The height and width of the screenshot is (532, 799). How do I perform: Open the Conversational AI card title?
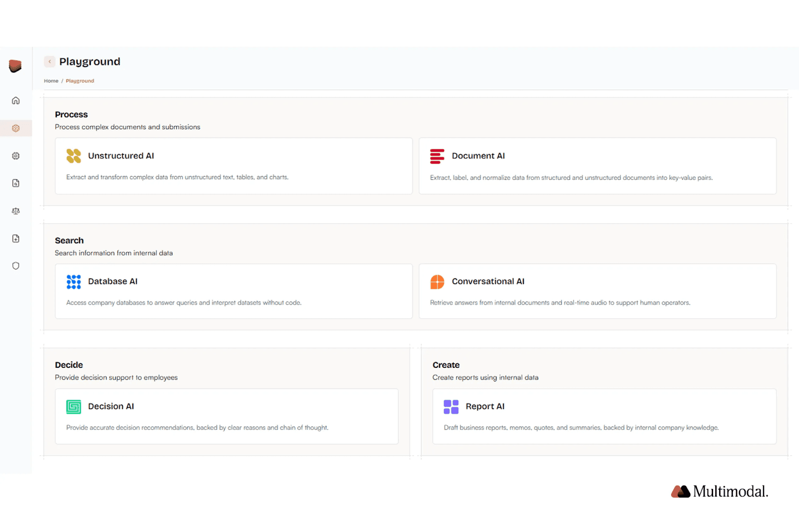(488, 281)
